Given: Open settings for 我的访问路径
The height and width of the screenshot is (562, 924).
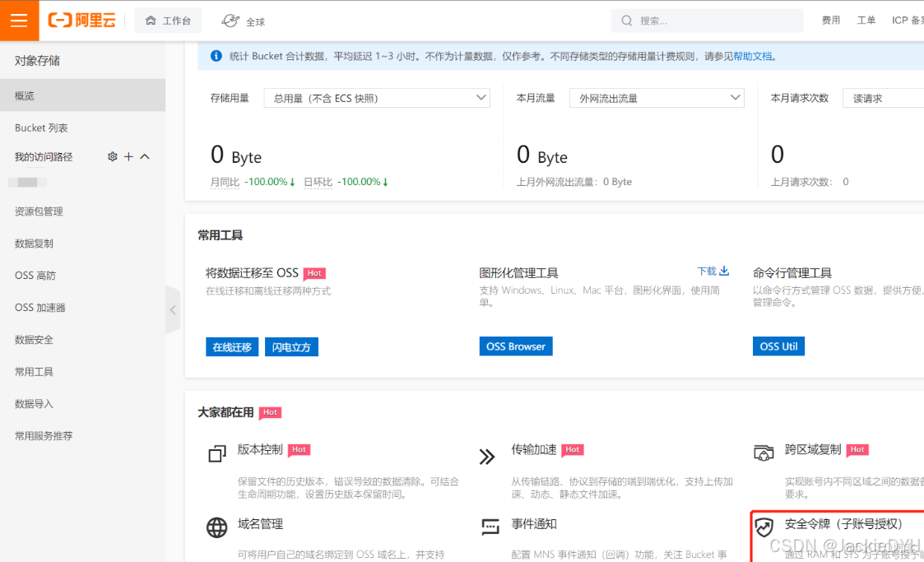Looking at the screenshot, I should coord(113,156).
